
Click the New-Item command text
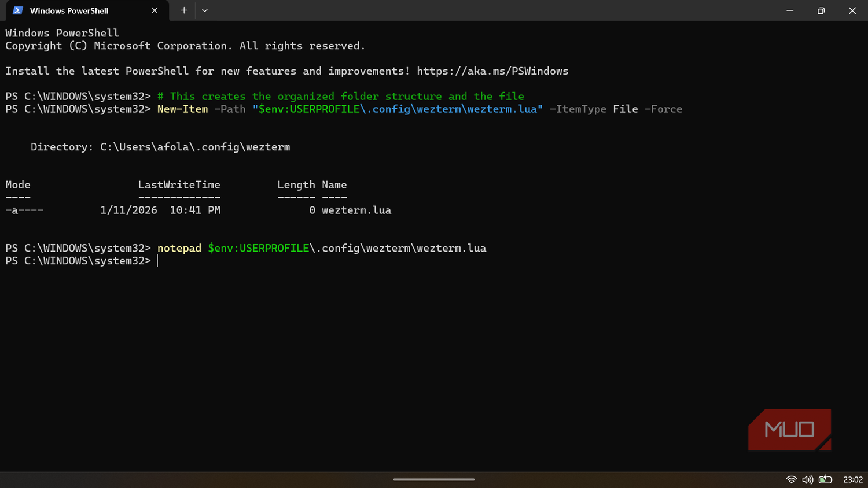182,109
